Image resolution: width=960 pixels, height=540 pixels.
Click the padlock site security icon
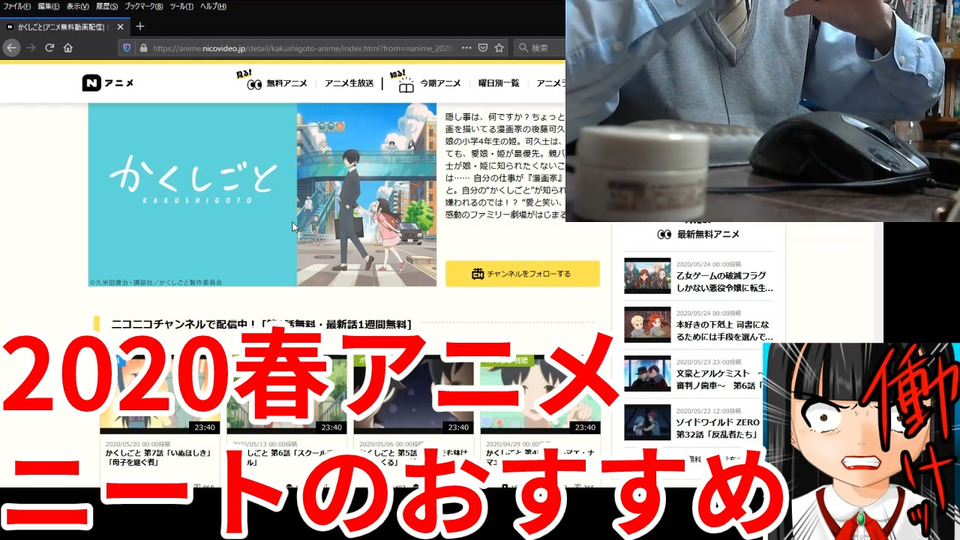click(143, 48)
